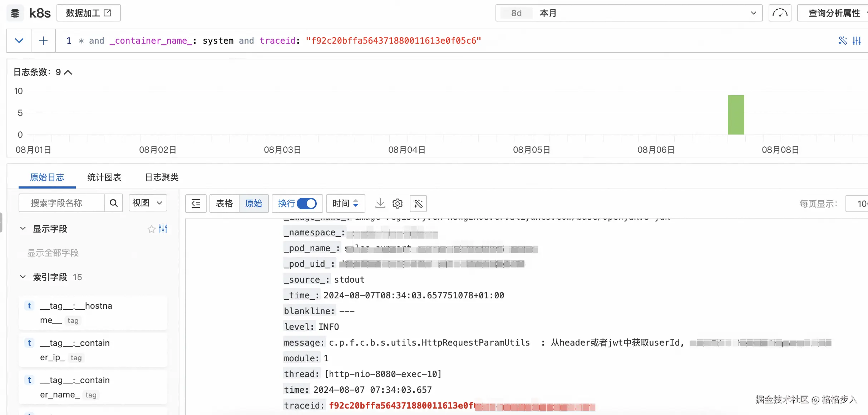Click the filter sliders icon at the query bar's right end
Image resolution: width=868 pixels, height=415 pixels.
pyautogui.click(x=857, y=41)
